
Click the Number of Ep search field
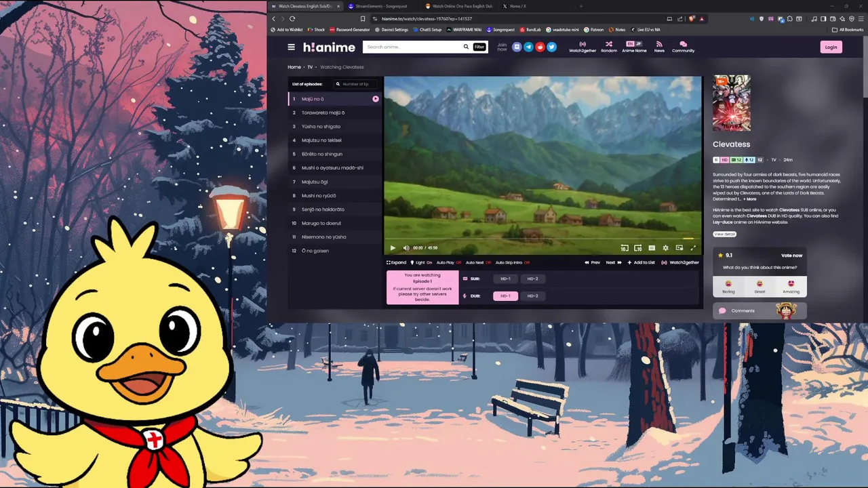click(x=355, y=84)
